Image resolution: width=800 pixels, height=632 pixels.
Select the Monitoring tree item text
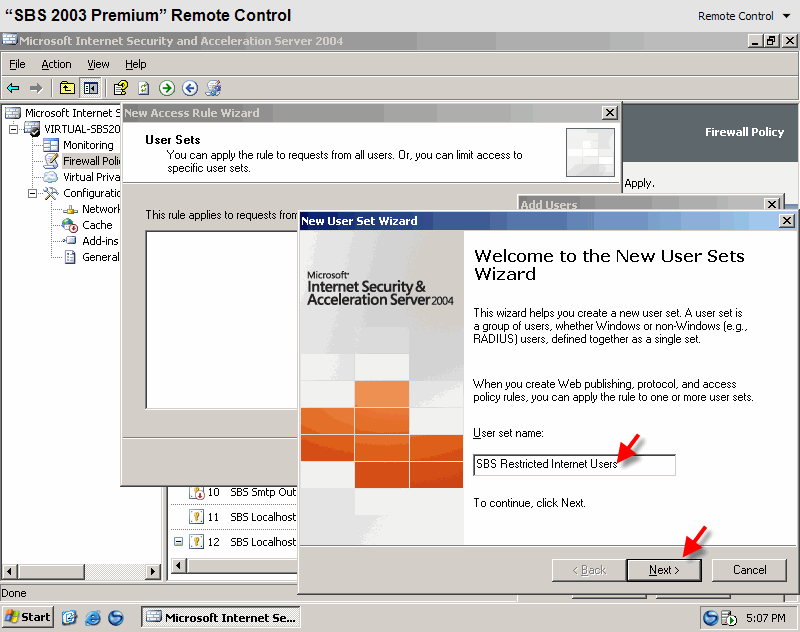(88, 145)
